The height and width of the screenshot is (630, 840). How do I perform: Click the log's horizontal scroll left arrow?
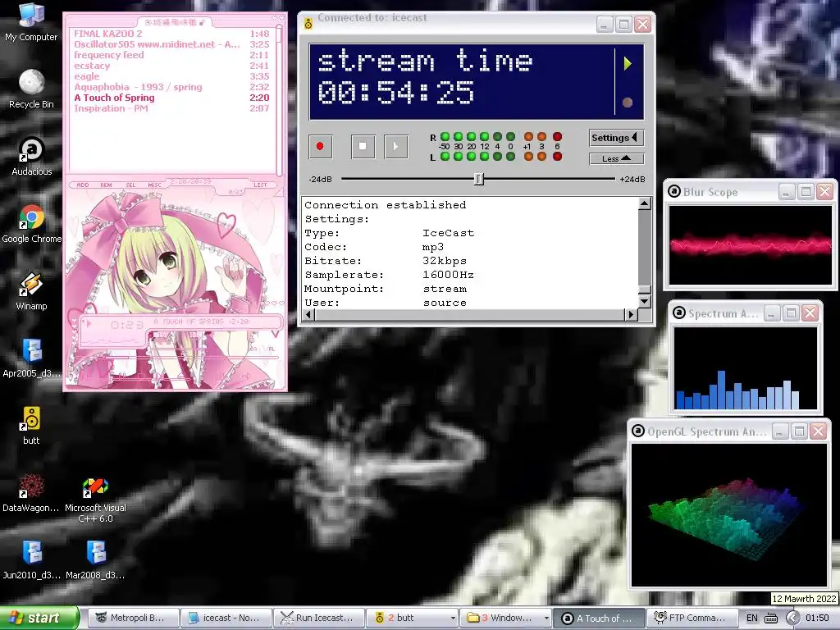[x=308, y=314]
